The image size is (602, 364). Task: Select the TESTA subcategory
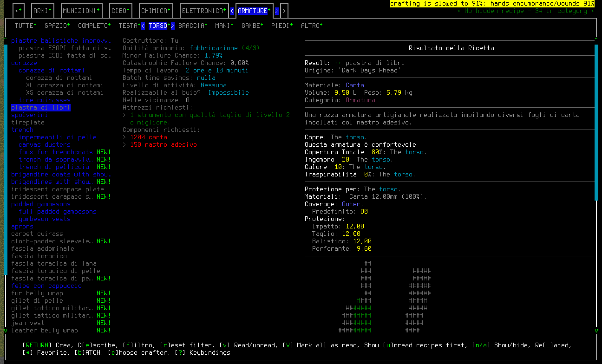click(130, 26)
